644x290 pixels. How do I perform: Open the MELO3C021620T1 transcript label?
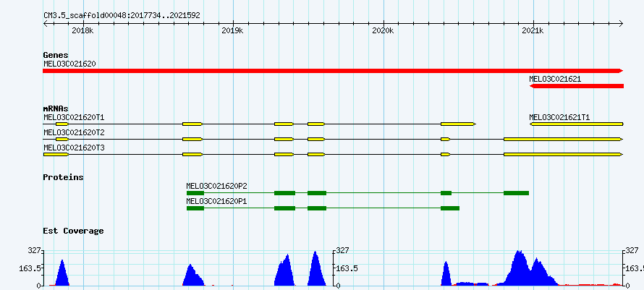74,117
